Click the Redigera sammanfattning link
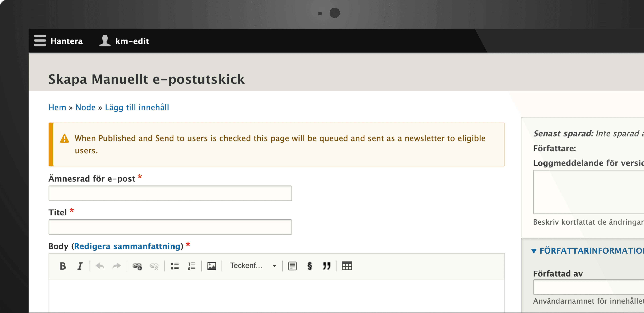The height and width of the screenshot is (313, 644). tap(127, 246)
